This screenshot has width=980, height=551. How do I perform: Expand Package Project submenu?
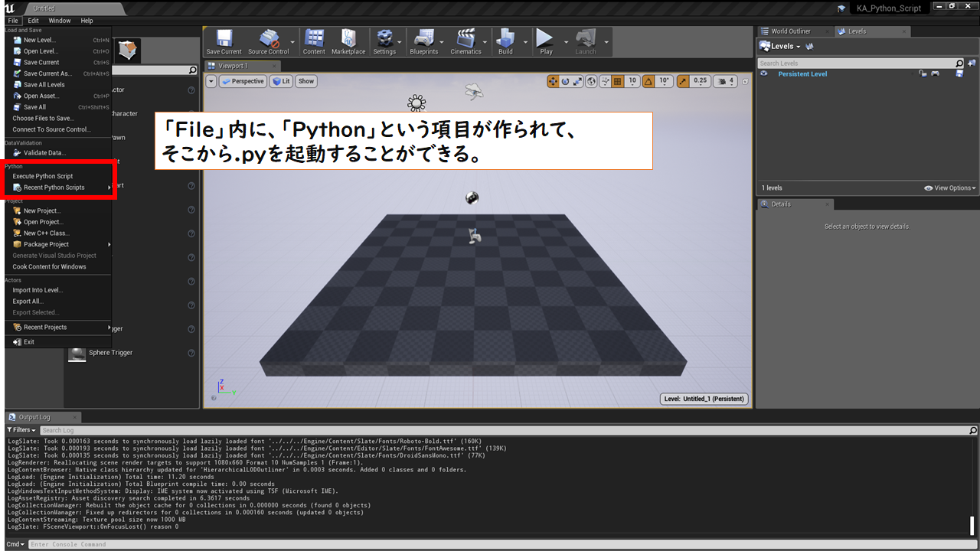click(58, 244)
